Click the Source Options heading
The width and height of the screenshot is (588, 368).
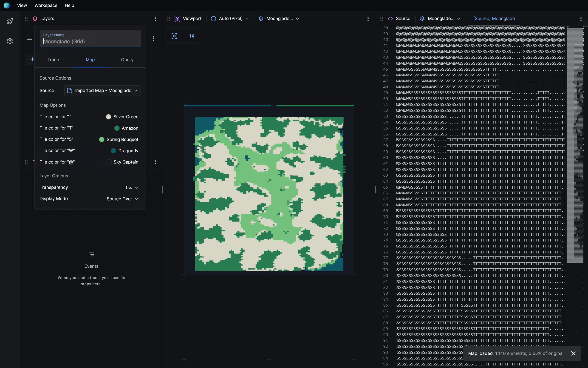(x=55, y=78)
